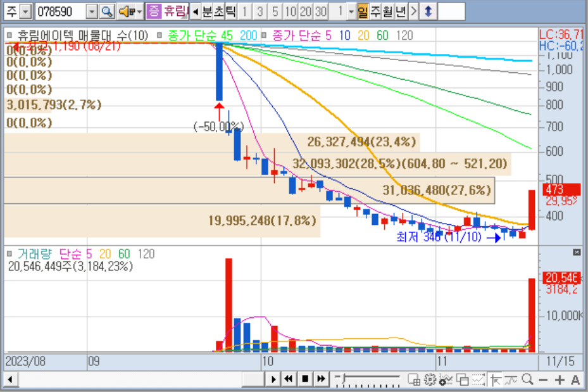Open chart settings gear icon
The image size is (588, 392).
[430, 379]
